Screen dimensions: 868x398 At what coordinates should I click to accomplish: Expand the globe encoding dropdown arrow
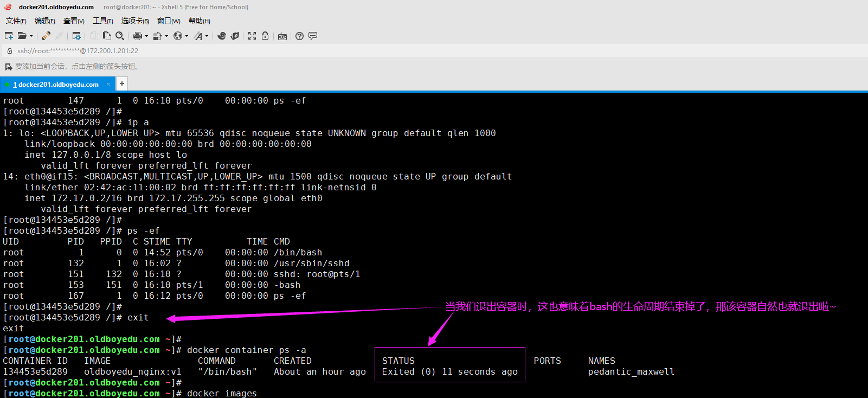(x=187, y=36)
